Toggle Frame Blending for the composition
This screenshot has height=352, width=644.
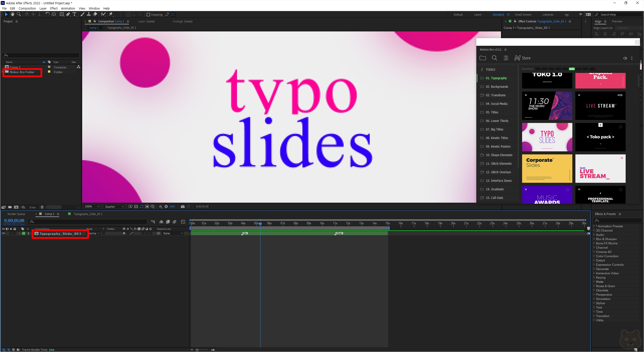click(x=168, y=222)
